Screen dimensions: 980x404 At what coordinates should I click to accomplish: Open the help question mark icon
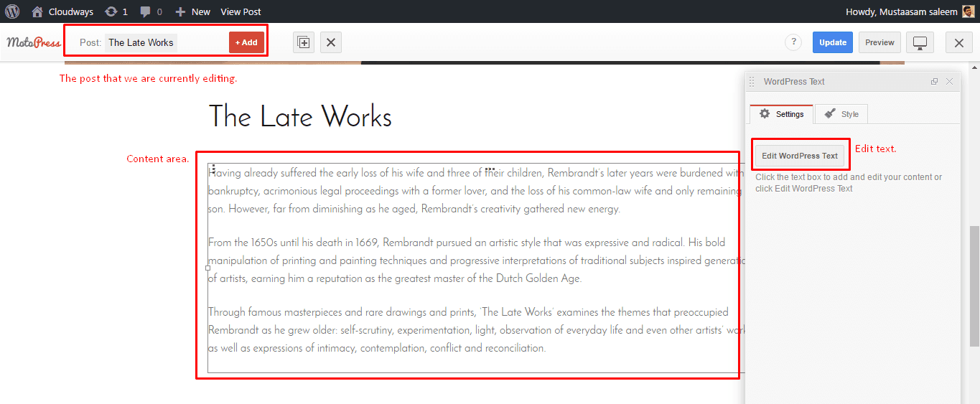(x=793, y=42)
